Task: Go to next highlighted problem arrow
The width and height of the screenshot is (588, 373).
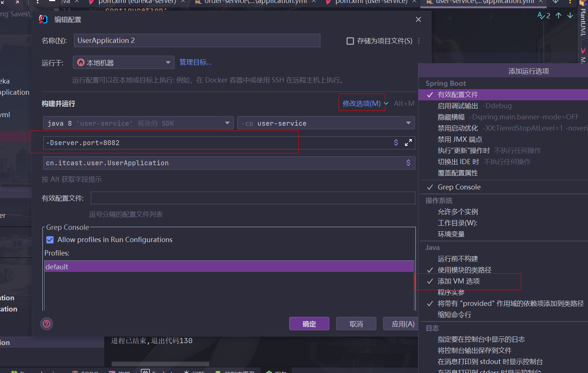Action: (x=570, y=15)
